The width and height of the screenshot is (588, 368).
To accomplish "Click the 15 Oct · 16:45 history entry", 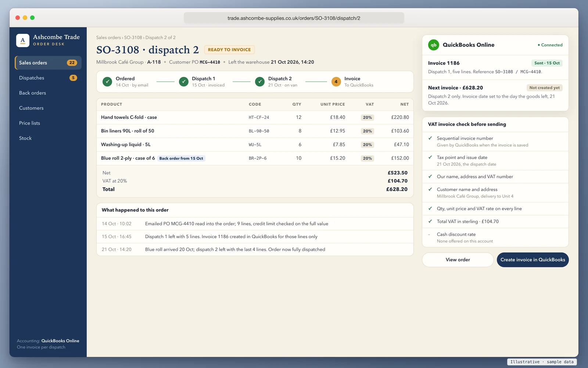I will tap(255, 237).
